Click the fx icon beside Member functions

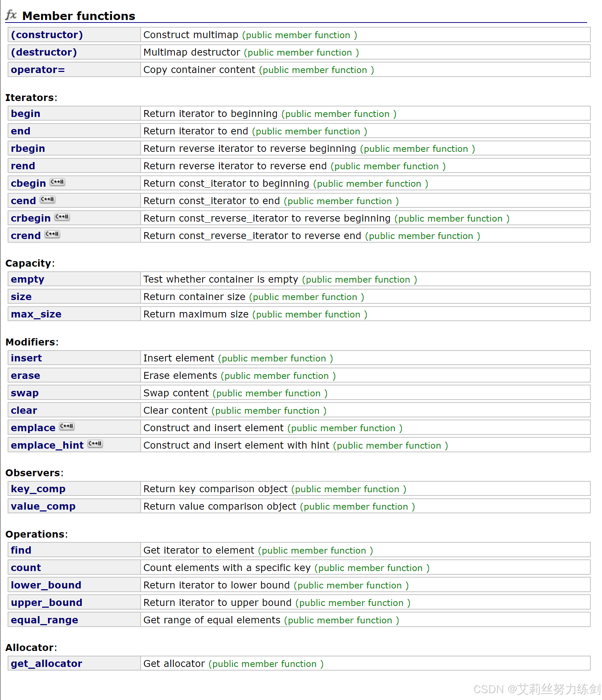pos(11,15)
